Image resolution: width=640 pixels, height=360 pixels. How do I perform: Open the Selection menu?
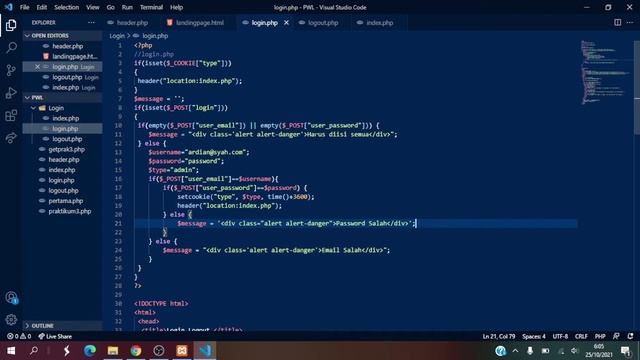coord(67,7)
